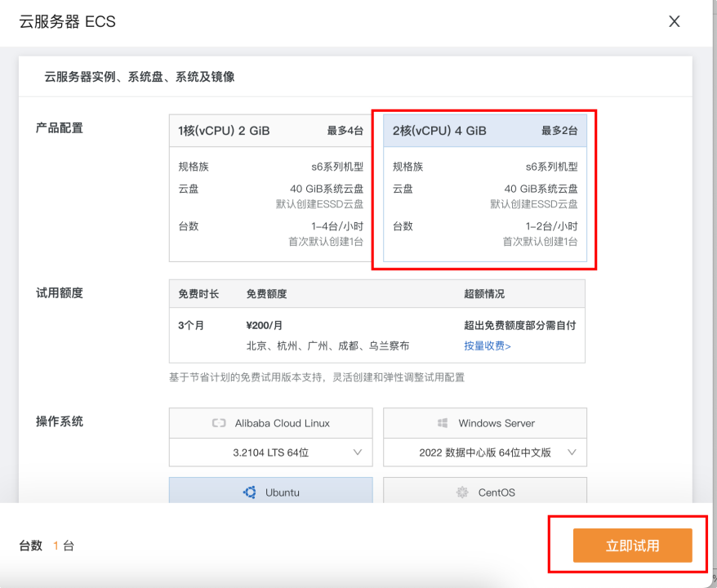The height and width of the screenshot is (588, 717).
Task: Choose Alibaba Cloud Linux operating system
Action: 270,423
